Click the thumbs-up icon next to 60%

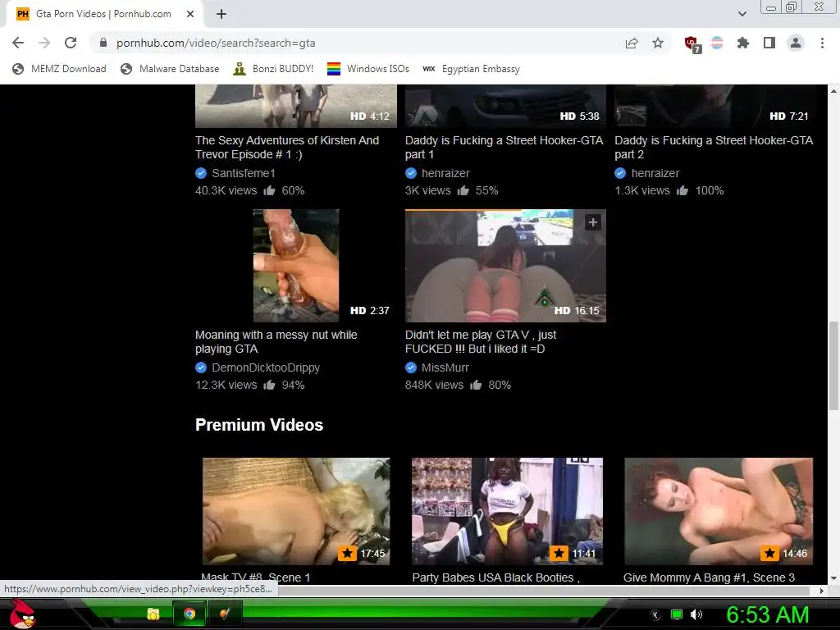click(x=269, y=190)
